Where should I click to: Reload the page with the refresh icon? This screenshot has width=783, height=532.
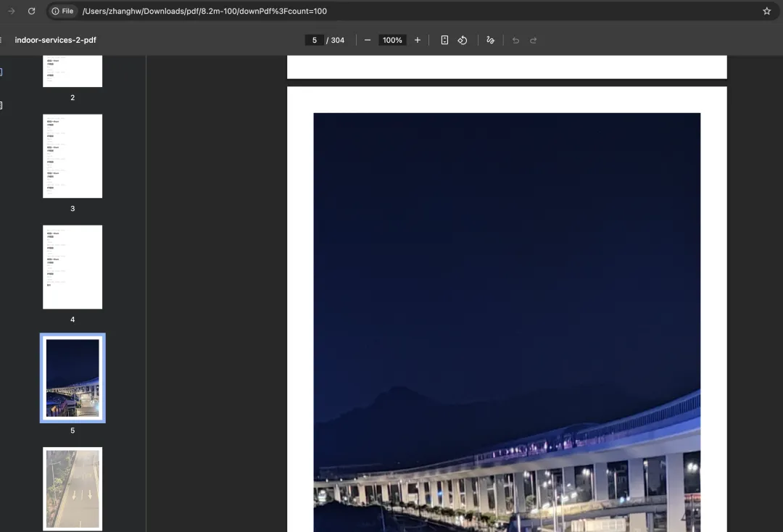pos(31,11)
